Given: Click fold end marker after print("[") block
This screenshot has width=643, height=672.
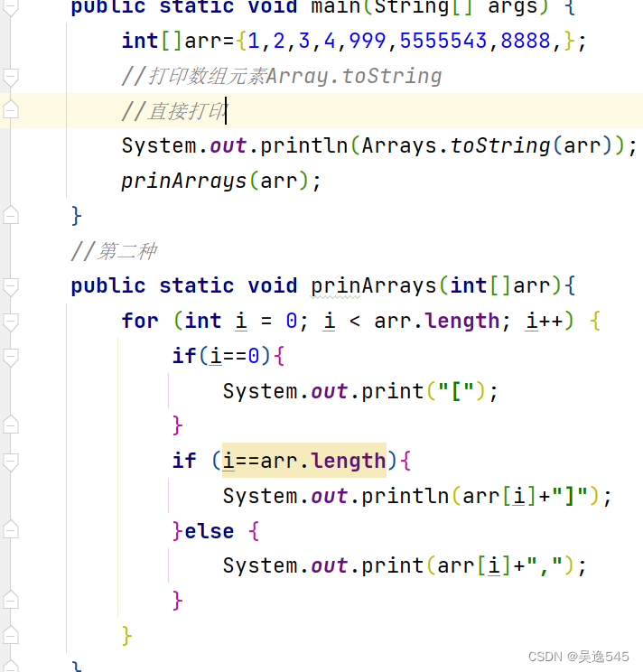Looking at the screenshot, I should coord(10,425).
